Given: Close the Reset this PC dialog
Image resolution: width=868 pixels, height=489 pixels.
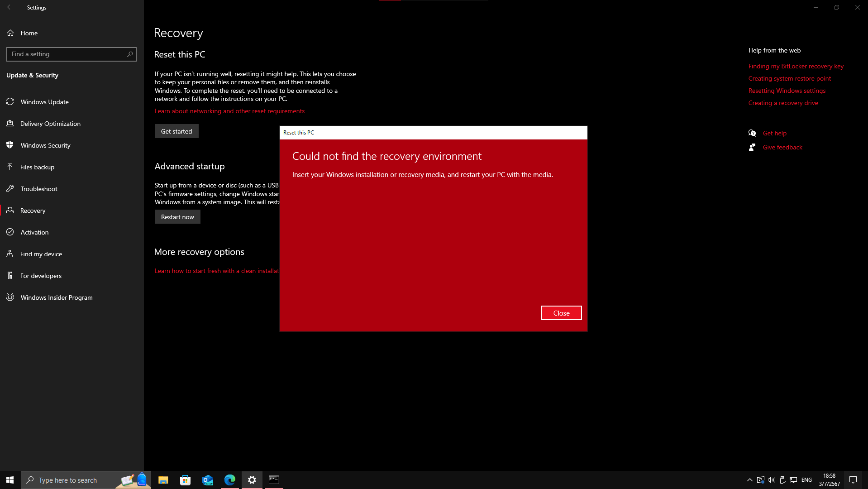Looking at the screenshot, I should tap(561, 313).
